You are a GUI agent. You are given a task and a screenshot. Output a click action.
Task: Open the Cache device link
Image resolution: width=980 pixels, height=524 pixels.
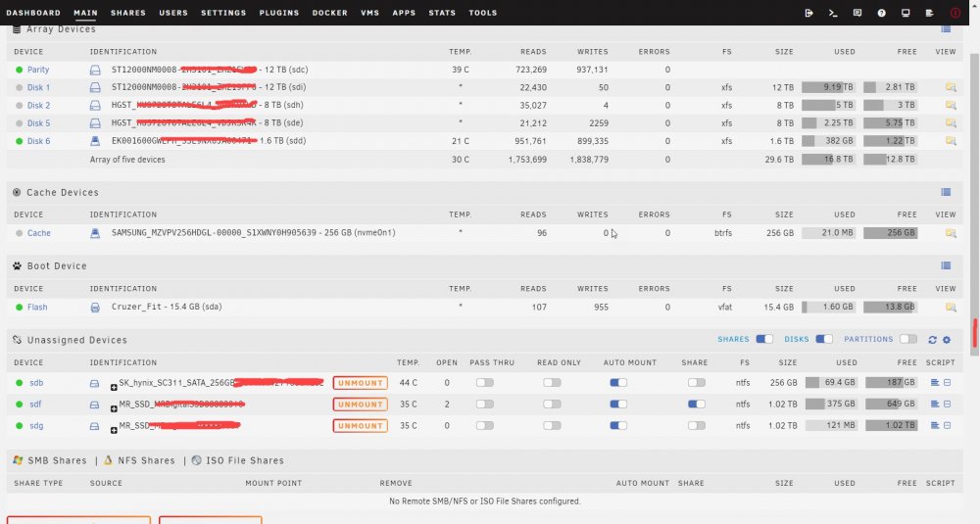coord(39,233)
